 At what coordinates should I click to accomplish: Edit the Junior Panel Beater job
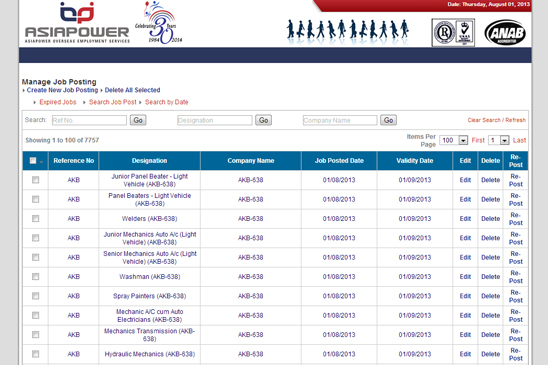(465, 180)
